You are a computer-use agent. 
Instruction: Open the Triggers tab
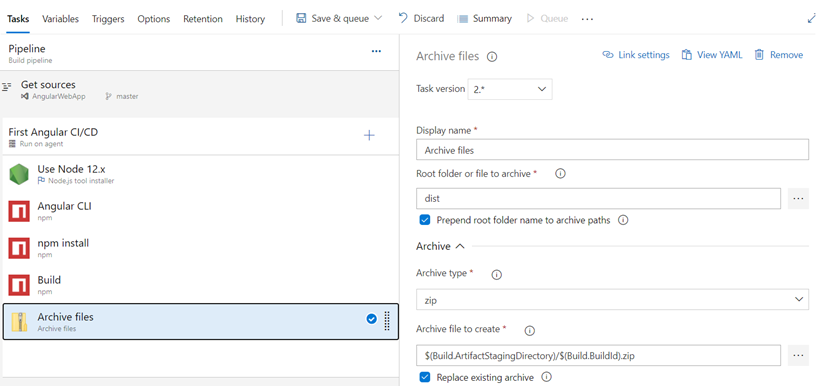pos(108,19)
